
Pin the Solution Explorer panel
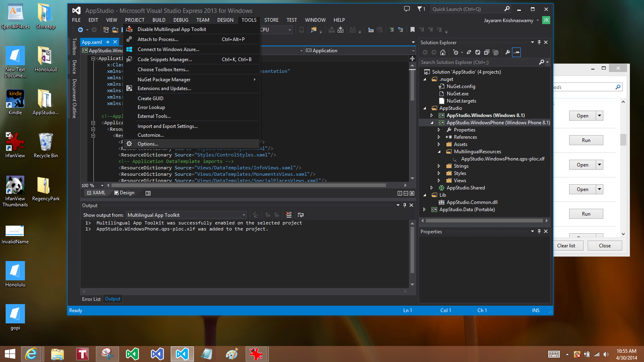(539, 42)
